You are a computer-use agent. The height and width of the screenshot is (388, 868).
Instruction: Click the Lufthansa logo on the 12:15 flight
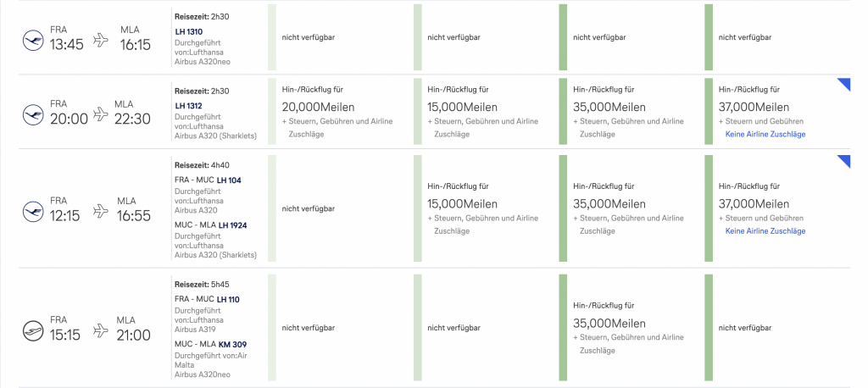(34, 208)
